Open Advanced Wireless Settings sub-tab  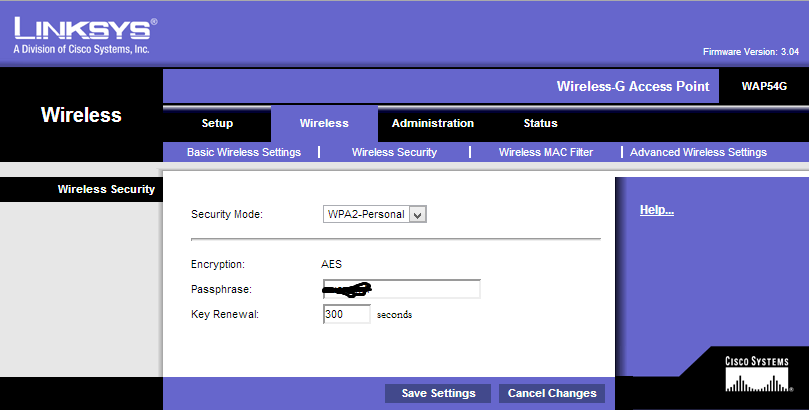point(698,152)
